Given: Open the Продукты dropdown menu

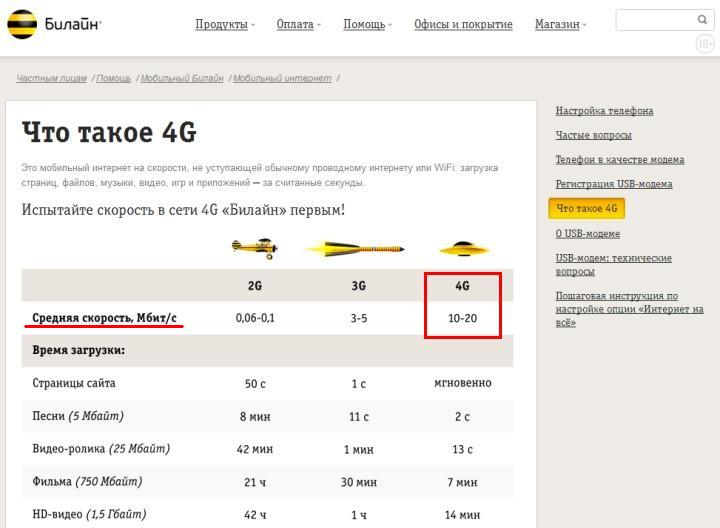Looking at the screenshot, I should point(225,24).
